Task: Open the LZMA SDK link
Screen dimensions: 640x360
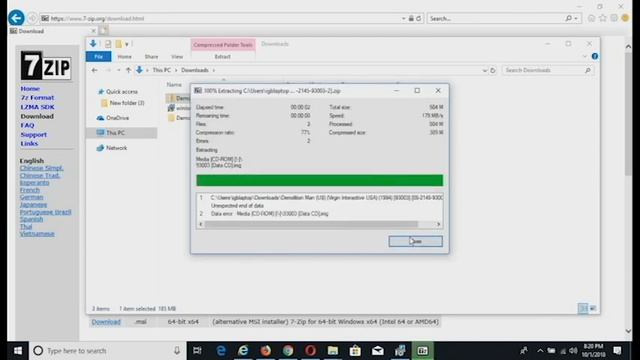Action: (37, 107)
